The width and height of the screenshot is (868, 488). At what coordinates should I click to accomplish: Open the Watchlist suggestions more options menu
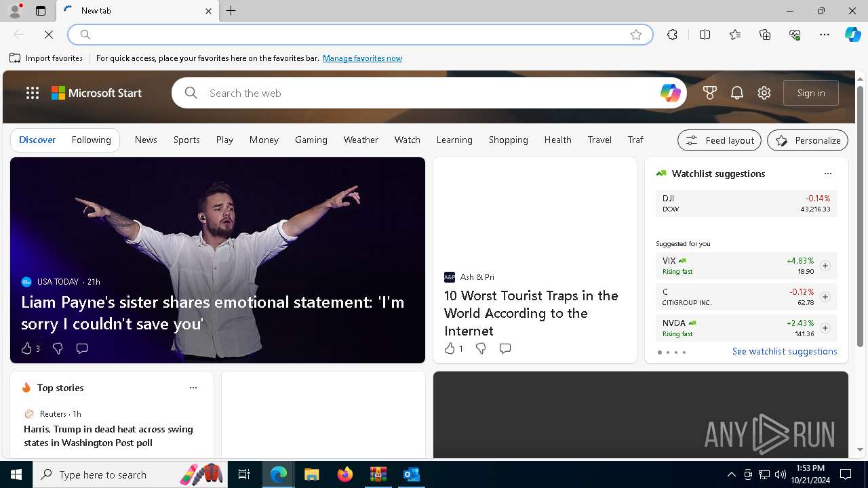828,174
